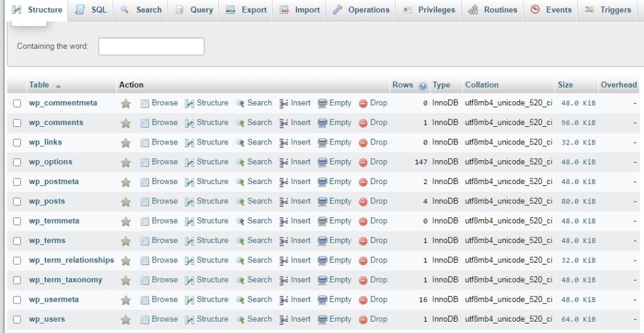Select wp_commentmeta checkbox
Screen dimensions: 644x333
pyautogui.click(x=17, y=103)
